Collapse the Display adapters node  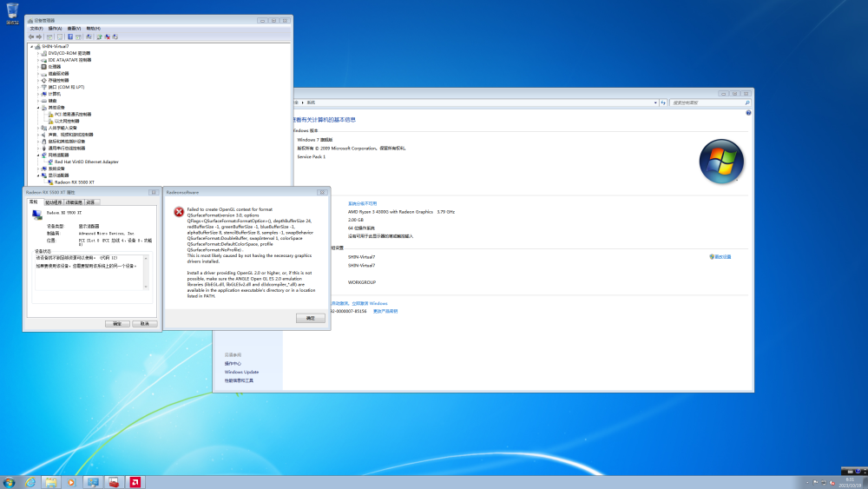click(x=38, y=175)
